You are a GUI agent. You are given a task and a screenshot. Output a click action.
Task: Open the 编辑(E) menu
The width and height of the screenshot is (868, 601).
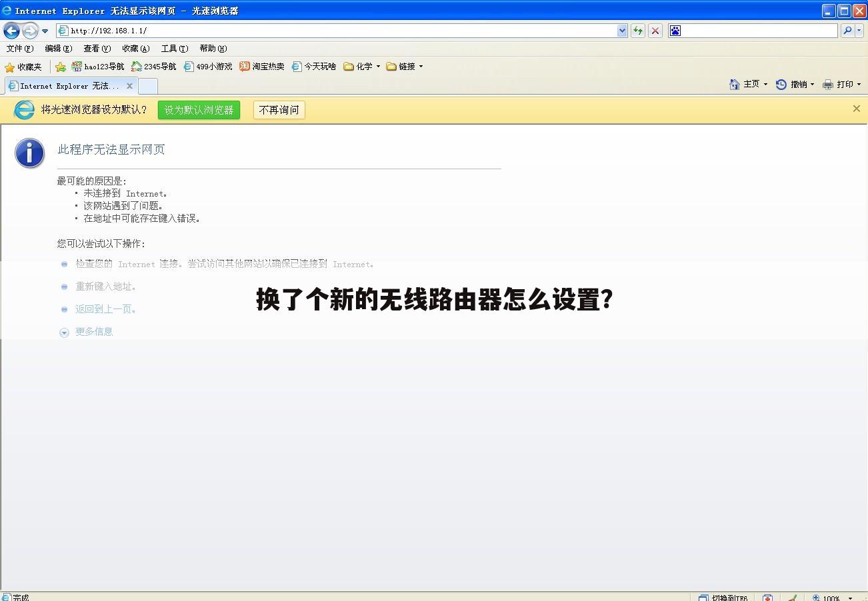59,49
